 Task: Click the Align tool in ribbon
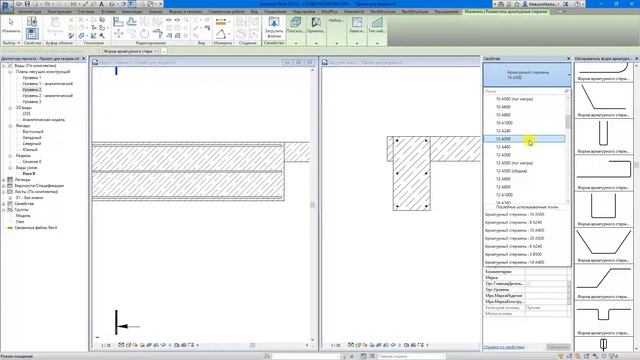118,22
